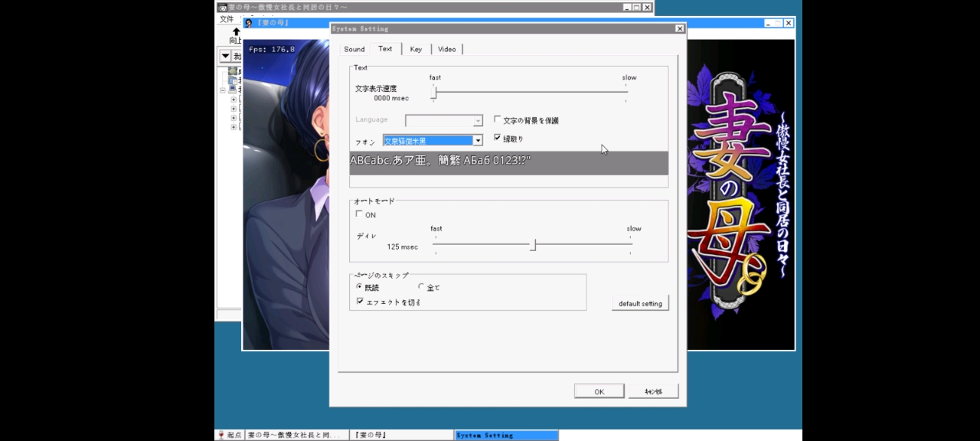The height and width of the screenshot is (441, 980).
Task: Close the System Setting dialog
Action: click(x=679, y=29)
